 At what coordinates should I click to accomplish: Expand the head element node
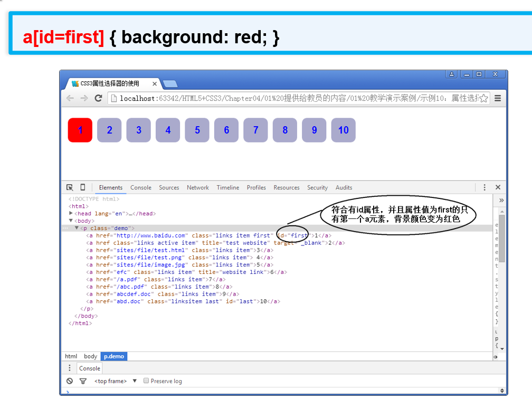pos(71,213)
